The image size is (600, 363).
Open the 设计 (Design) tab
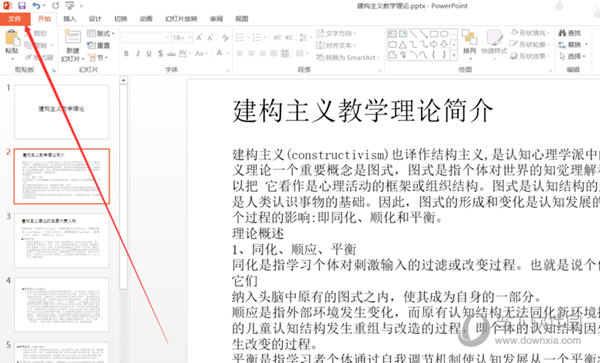click(x=95, y=19)
